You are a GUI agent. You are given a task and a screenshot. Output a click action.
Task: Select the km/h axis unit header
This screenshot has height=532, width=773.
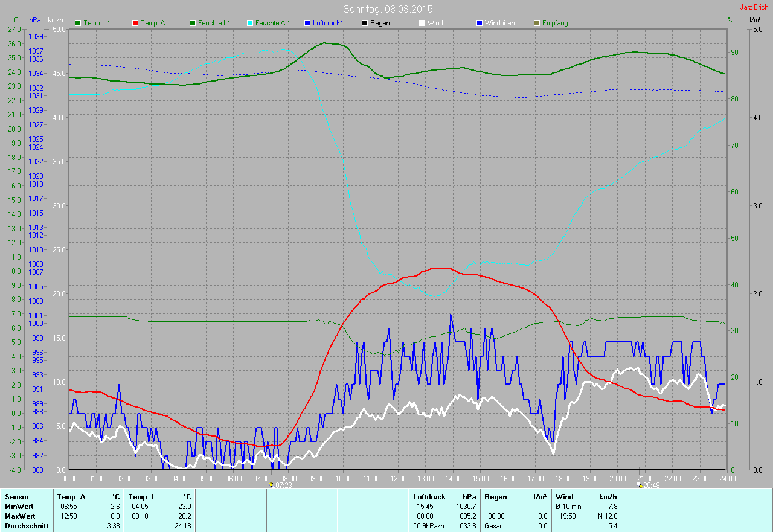pos(56,20)
